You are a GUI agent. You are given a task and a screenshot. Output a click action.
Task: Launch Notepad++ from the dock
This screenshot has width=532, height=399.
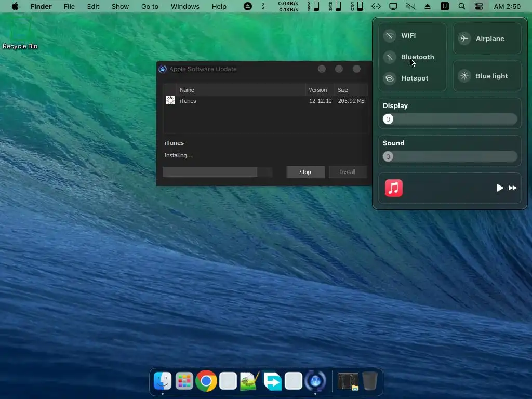(250, 381)
